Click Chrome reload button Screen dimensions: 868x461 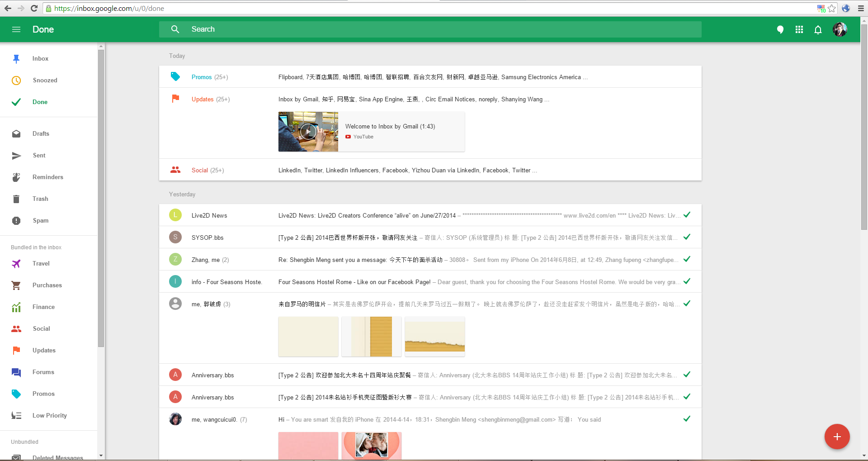[34, 8]
